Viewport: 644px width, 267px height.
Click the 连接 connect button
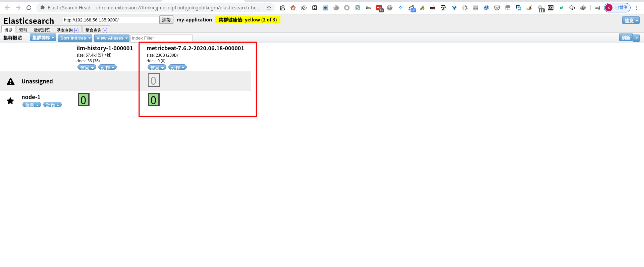[166, 20]
